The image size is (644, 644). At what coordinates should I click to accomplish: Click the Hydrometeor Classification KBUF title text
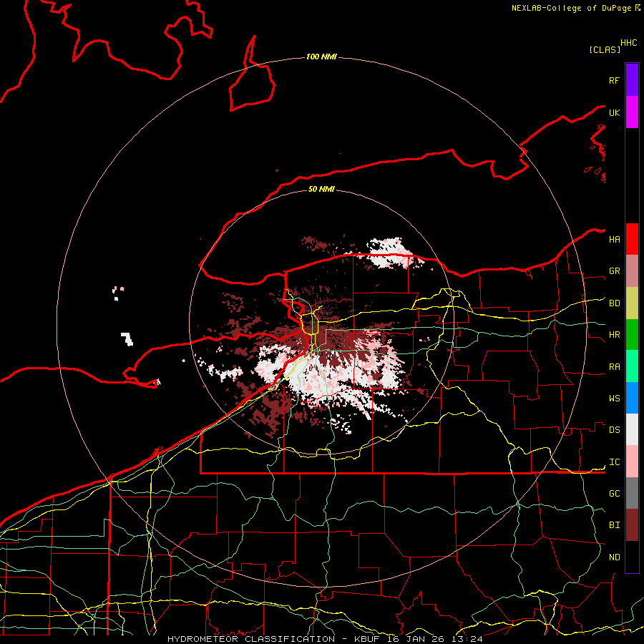click(x=325, y=639)
